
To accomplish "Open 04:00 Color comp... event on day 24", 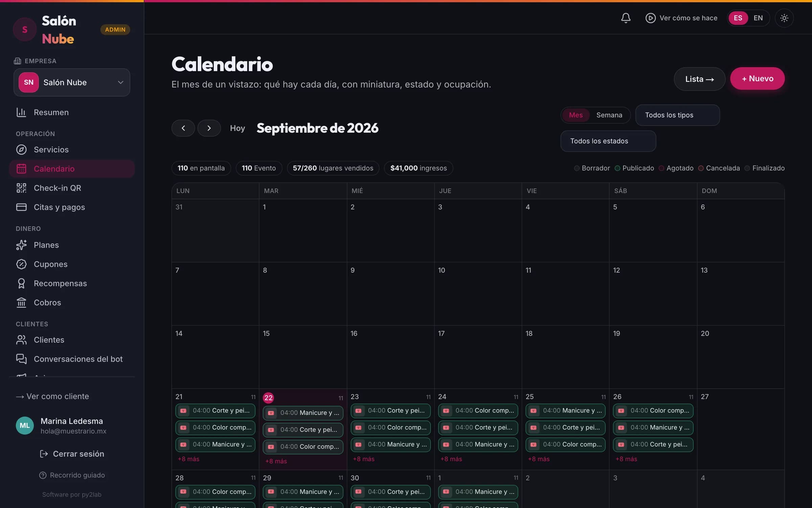I will [478, 410].
